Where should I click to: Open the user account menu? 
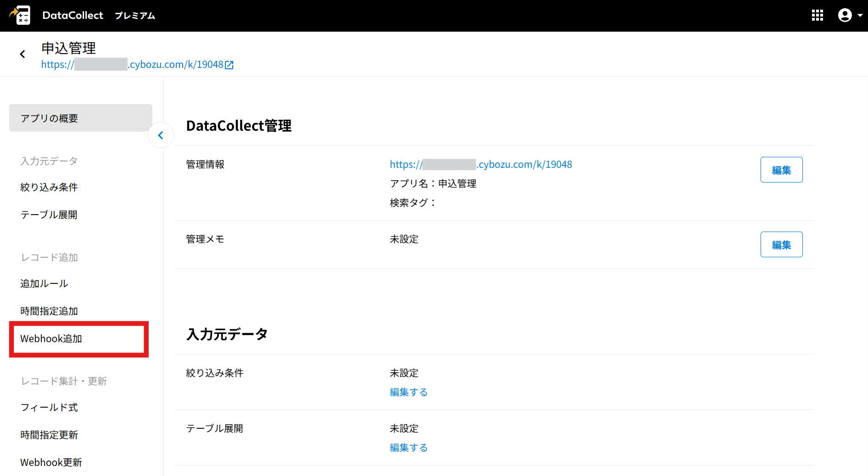[x=850, y=15]
